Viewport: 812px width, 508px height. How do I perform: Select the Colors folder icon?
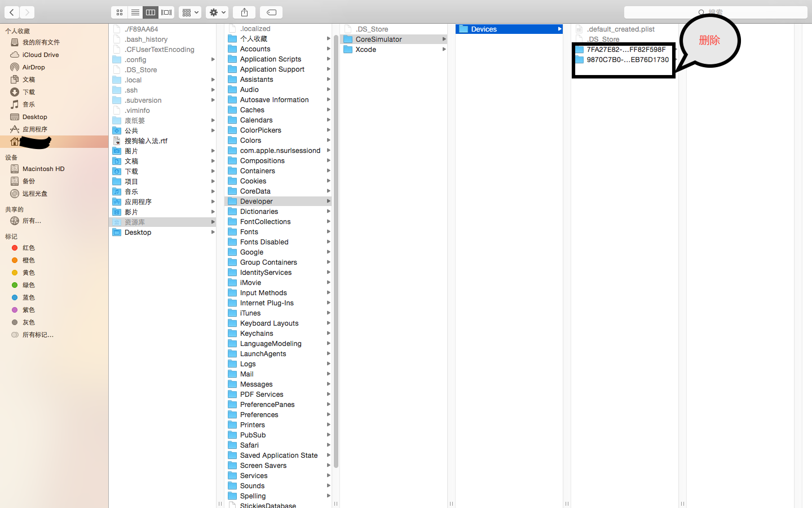232,141
